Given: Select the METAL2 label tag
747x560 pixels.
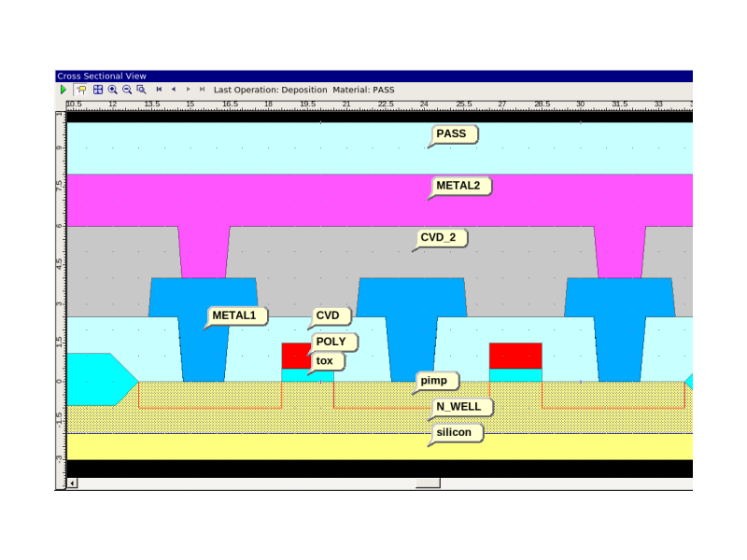Looking at the screenshot, I should tap(459, 186).
